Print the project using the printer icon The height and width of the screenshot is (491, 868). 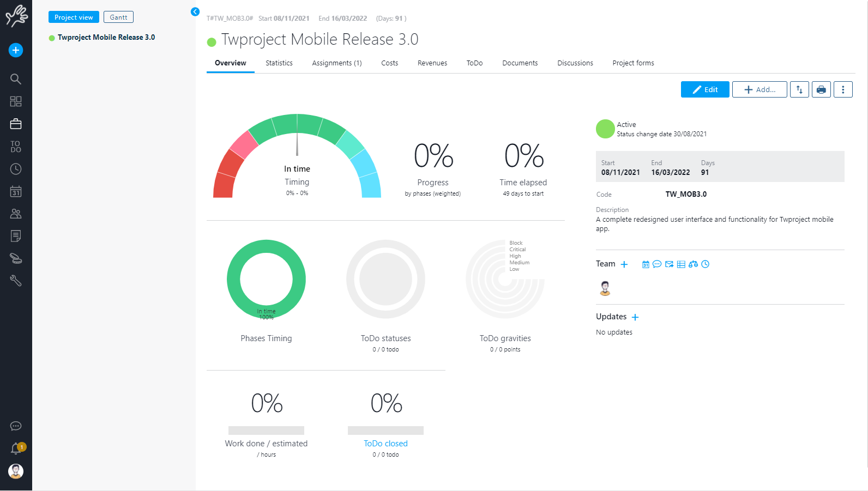pos(821,89)
